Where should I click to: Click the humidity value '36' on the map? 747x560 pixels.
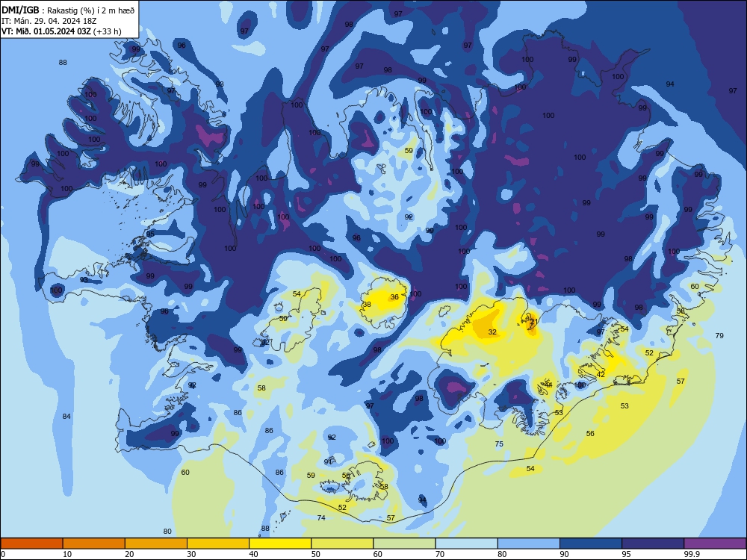point(394,296)
